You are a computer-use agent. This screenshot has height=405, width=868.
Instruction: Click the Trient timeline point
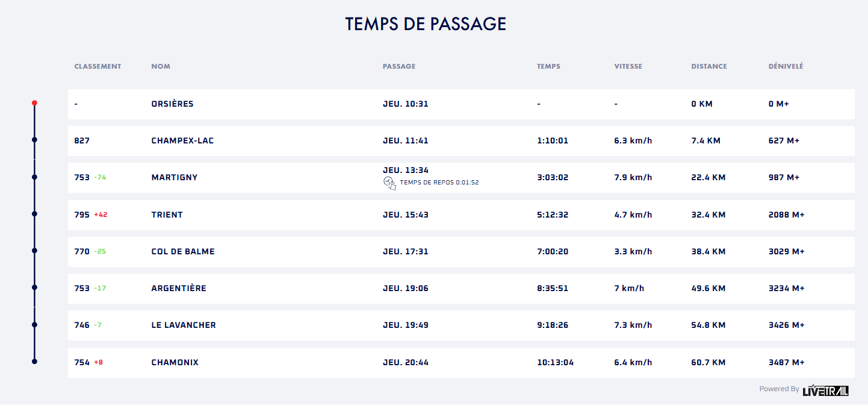click(34, 214)
